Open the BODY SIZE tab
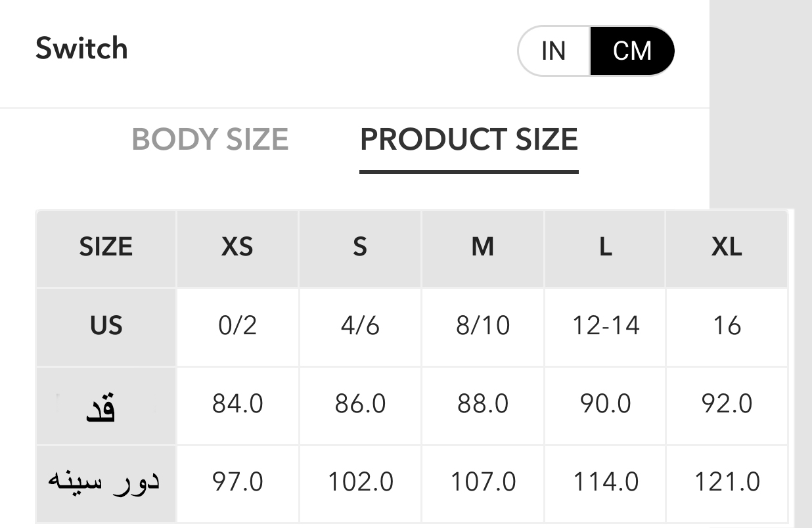Image resolution: width=812 pixels, height=528 pixels. coord(210,140)
